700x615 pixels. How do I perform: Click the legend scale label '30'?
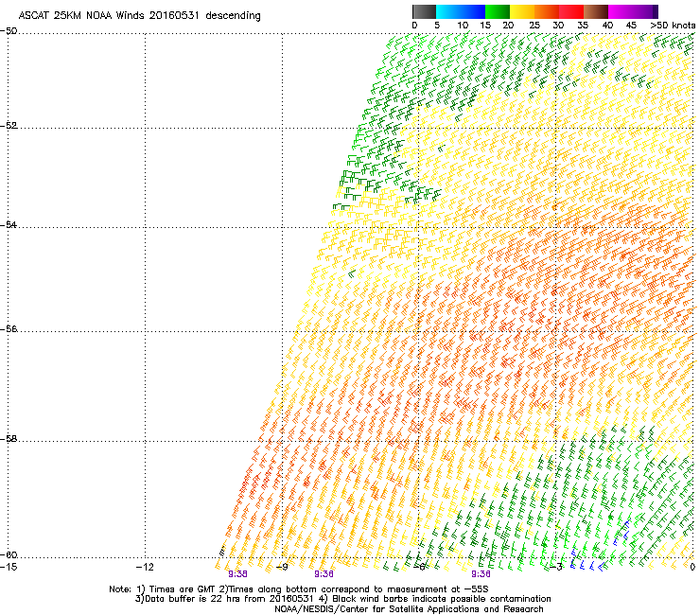(558, 26)
